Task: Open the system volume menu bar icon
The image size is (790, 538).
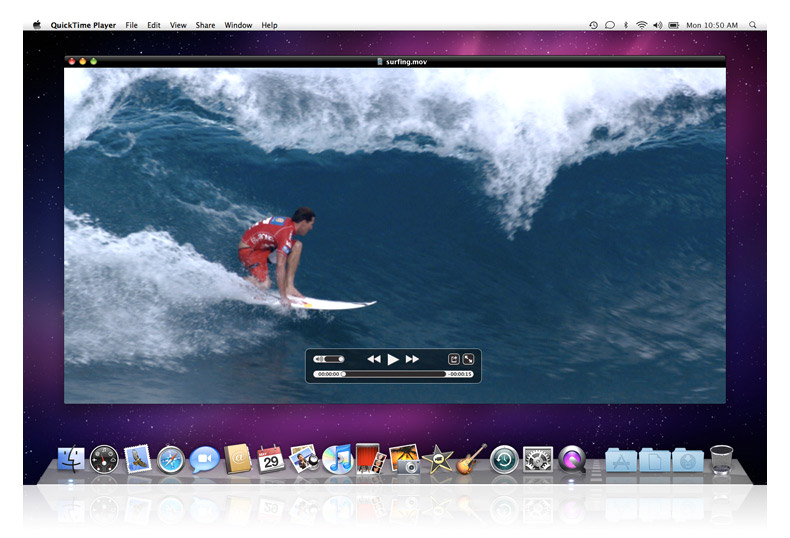Action: 657,25
